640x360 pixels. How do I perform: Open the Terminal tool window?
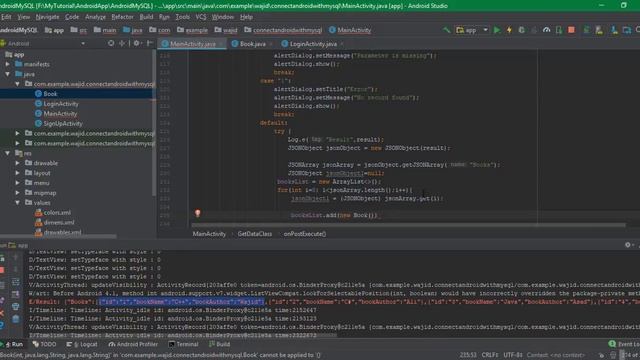coord(183,344)
